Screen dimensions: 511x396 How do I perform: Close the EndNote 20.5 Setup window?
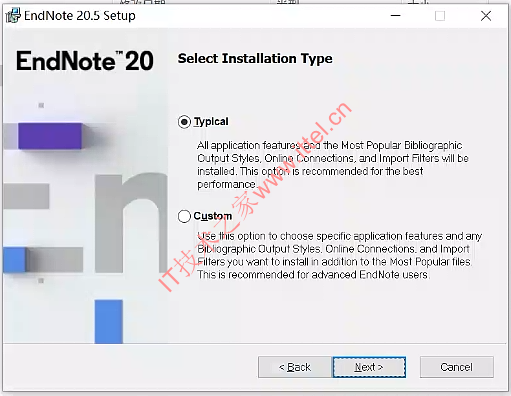486,15
